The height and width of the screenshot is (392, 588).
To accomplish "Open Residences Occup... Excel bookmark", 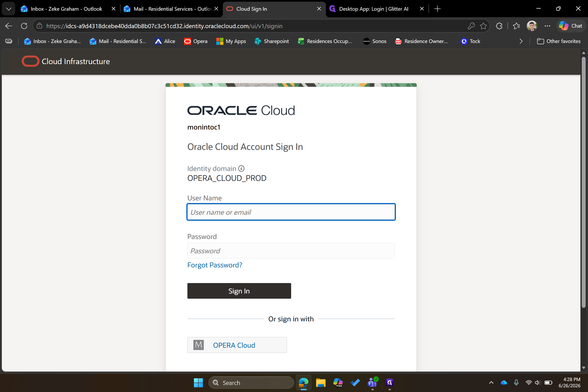I will pos(325,41).
